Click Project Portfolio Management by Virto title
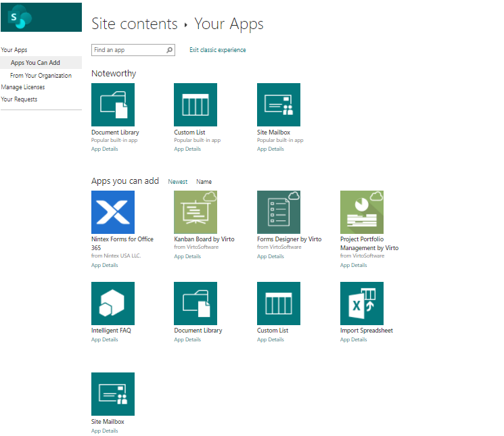504x436 pixels. (369, 243)
